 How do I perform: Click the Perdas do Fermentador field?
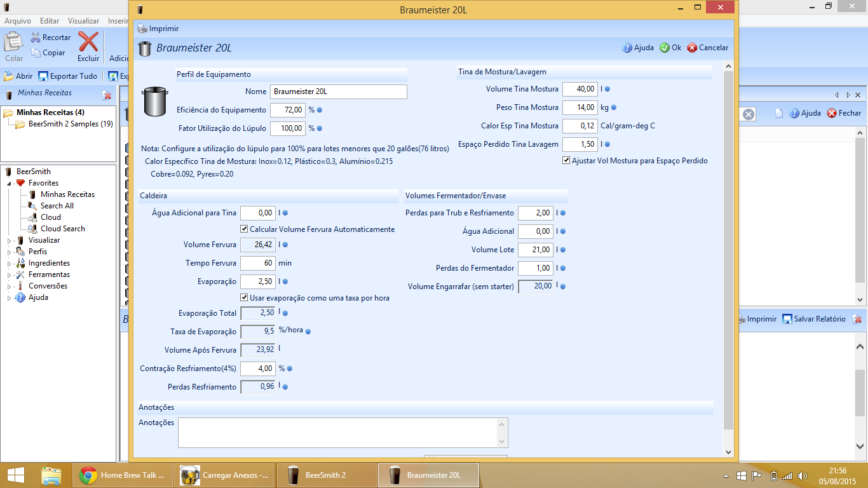[x=536, y=268]
